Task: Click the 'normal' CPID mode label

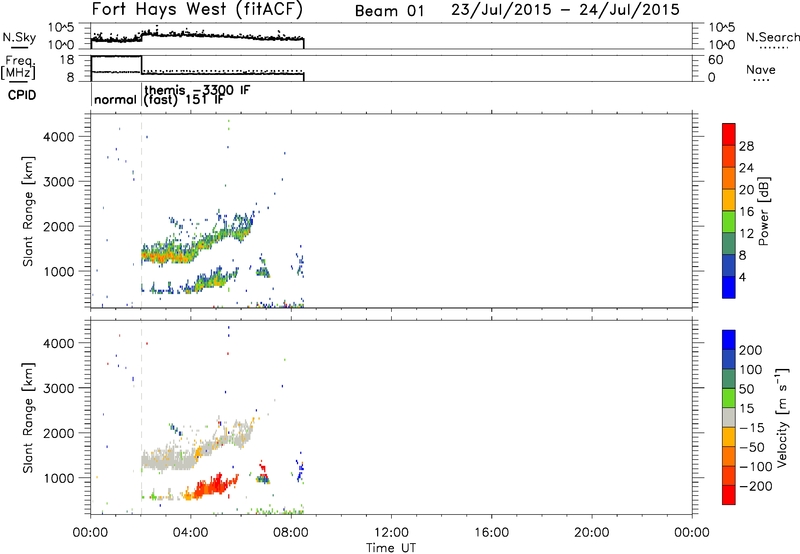Action: click(x=115, y=99)
